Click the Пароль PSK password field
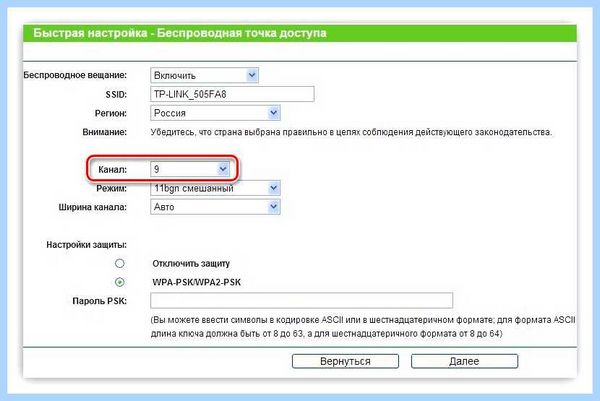Screen dimensions: 600x401 coord(302,300)
